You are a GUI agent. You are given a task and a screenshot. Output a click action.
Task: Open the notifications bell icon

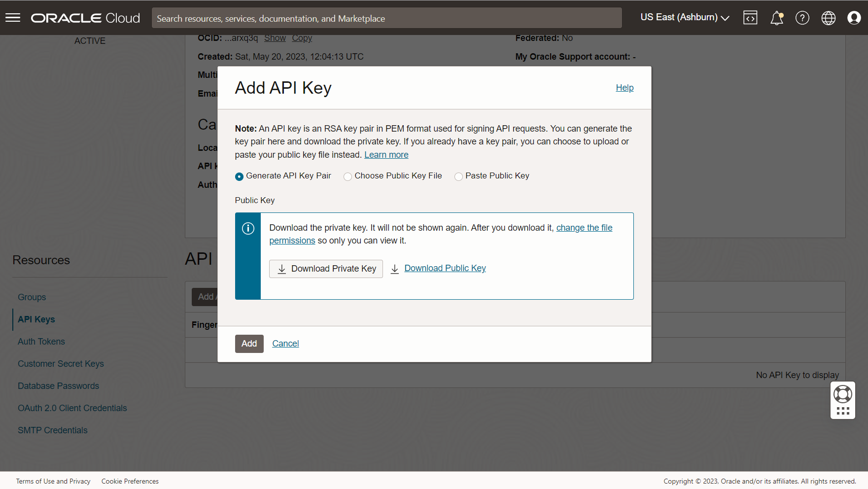click(776, 18)
